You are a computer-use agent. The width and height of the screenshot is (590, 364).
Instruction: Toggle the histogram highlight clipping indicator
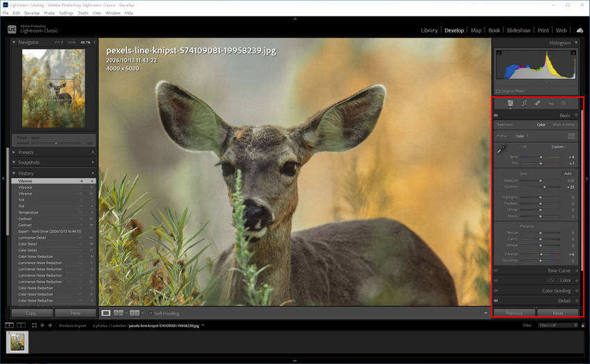tap(573, 53)
